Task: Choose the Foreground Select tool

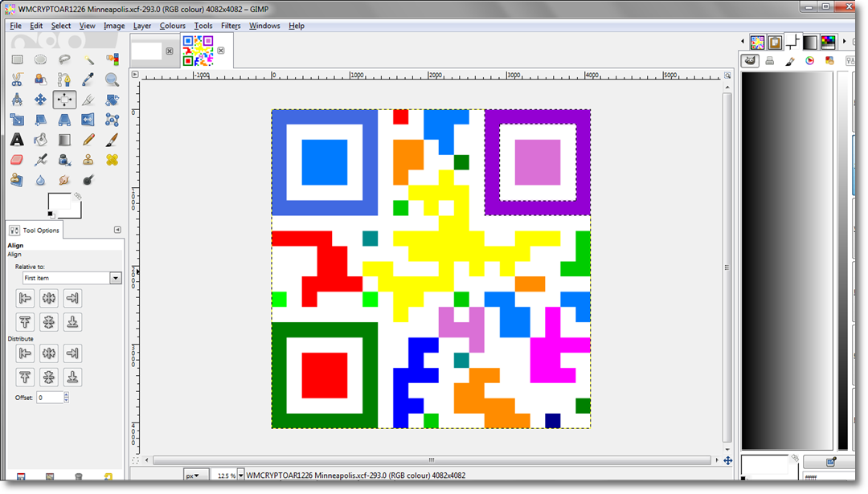Action: [40, 80]
